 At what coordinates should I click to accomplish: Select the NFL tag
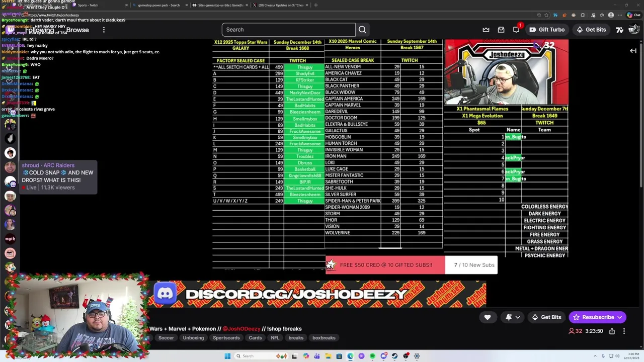click(275, 338)
